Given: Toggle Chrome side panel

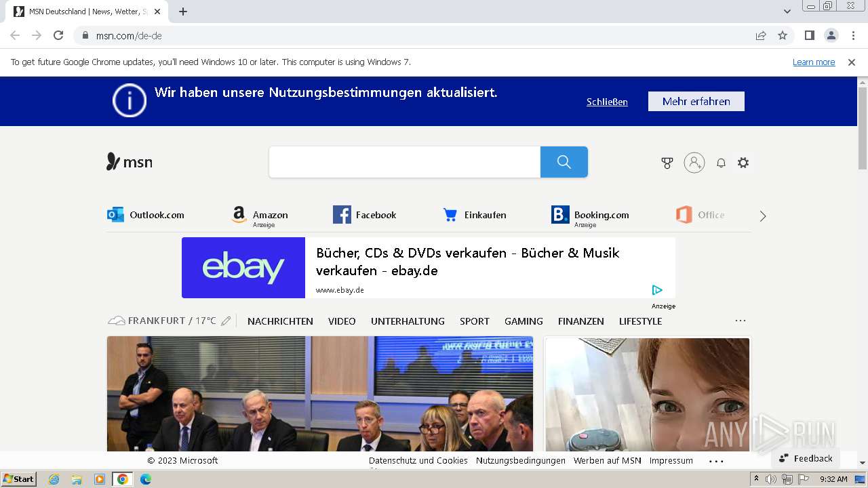Looking at the screenshot, I should (x=809, y=35).
